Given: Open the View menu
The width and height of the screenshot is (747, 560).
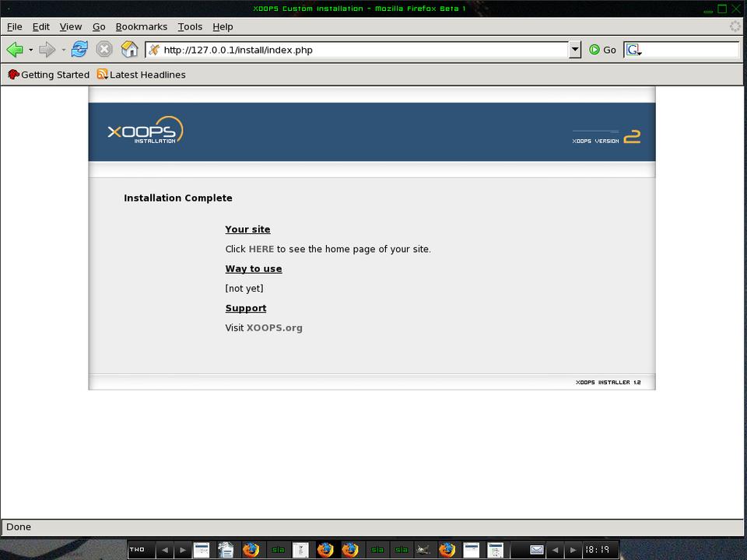Looking at the screenshot, I should click(x=71, y=26).
